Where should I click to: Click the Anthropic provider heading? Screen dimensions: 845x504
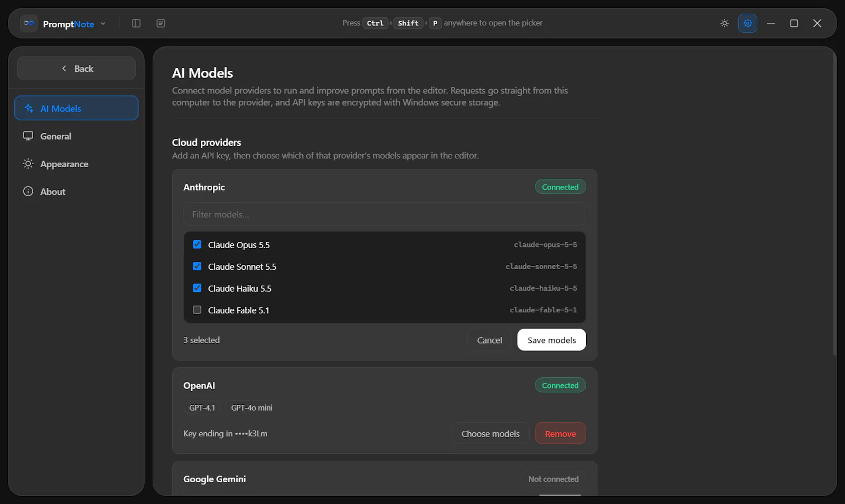point(204,187)
